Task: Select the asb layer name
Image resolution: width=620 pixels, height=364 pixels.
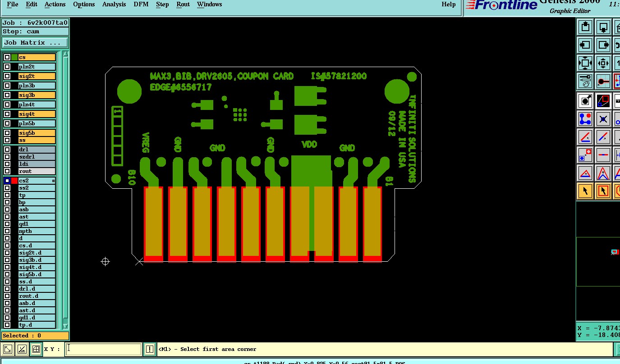Action: [x=37, y=209]
